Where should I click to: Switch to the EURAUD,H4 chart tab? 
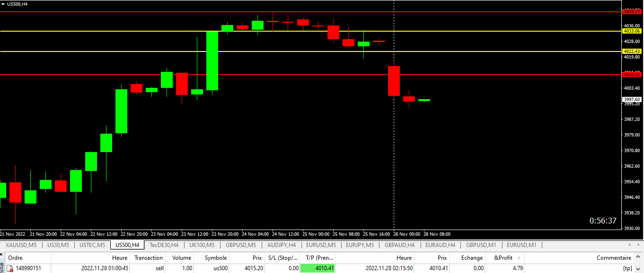[x=440, y=245]
